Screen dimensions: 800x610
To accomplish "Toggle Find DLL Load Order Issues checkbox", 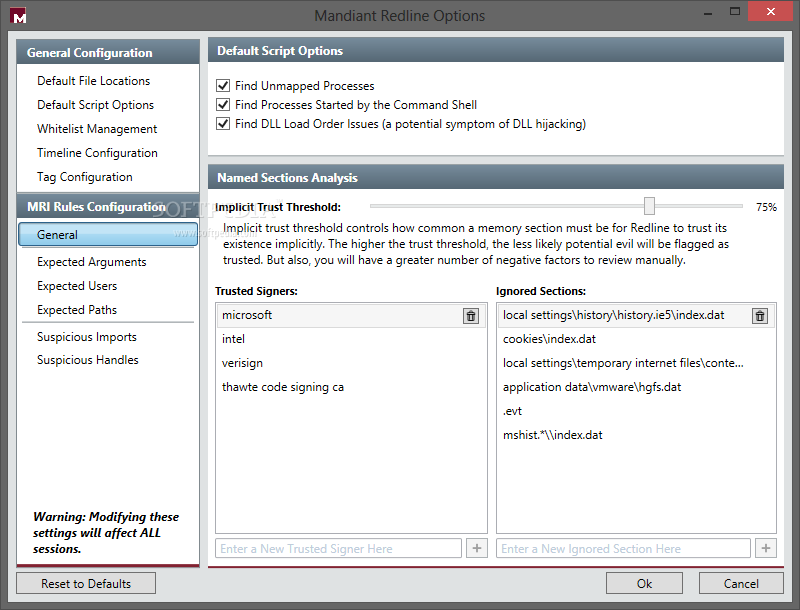I will click(223, 123).
